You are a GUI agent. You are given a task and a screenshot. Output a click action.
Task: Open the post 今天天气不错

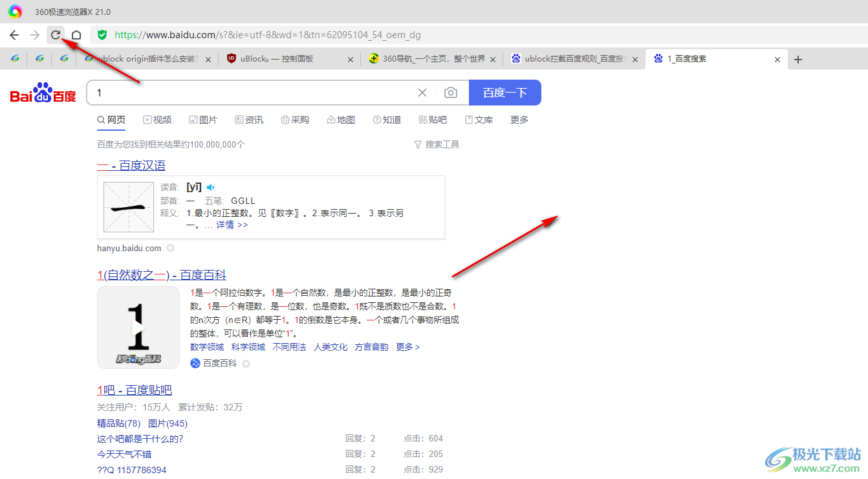click(x=124, y=454)
